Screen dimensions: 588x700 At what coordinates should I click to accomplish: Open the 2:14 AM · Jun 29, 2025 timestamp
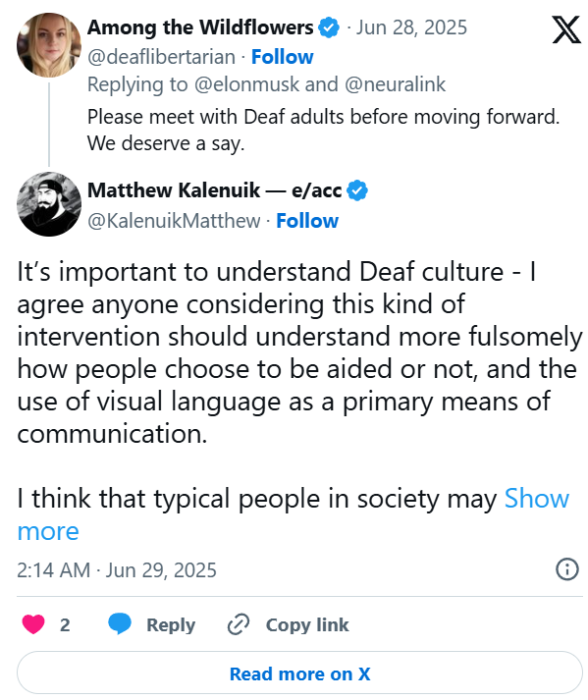117,570
